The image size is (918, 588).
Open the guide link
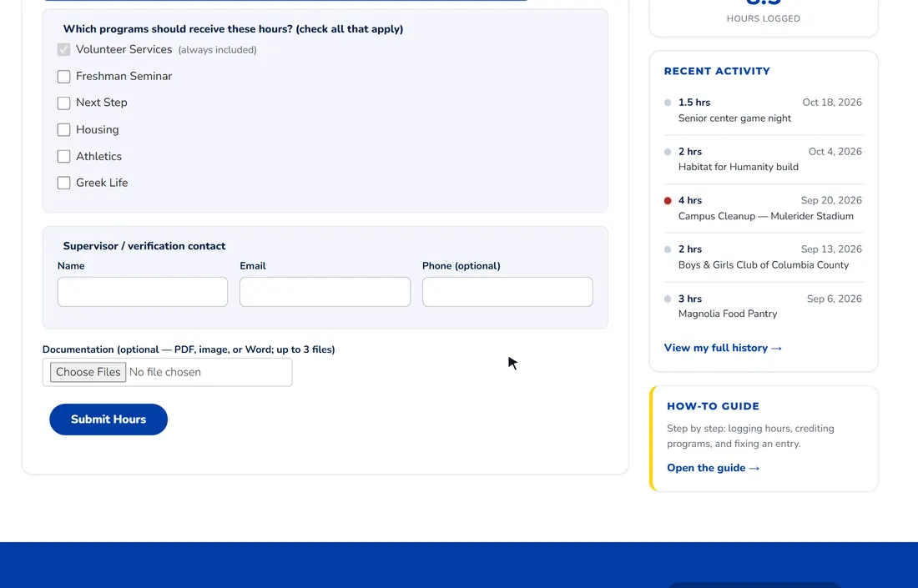tap(713, 468)
